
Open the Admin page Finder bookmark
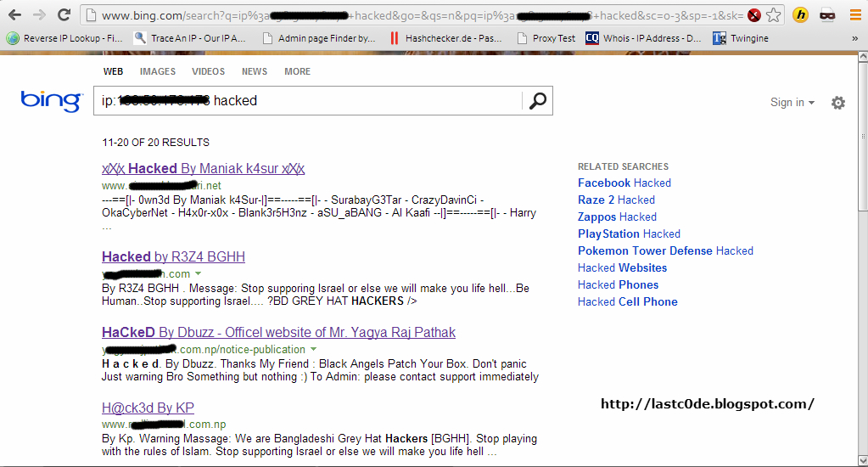pyautogui.click(x=319, y=38)
